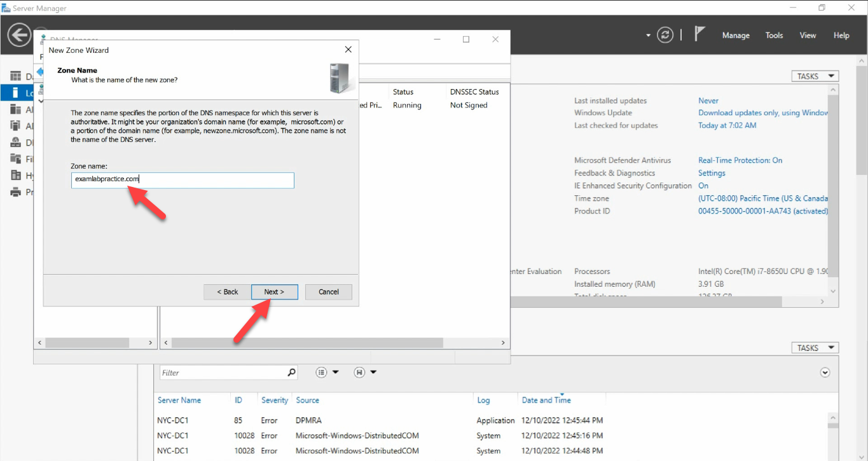Click into the events Filter box
The height and width of the screenshot is (461, 868).
[223, 373]
